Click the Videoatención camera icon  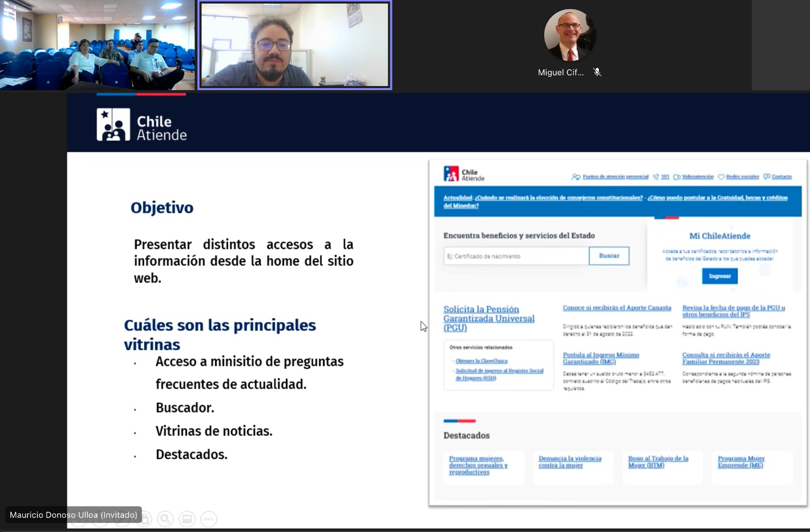(x=677, y=177)
